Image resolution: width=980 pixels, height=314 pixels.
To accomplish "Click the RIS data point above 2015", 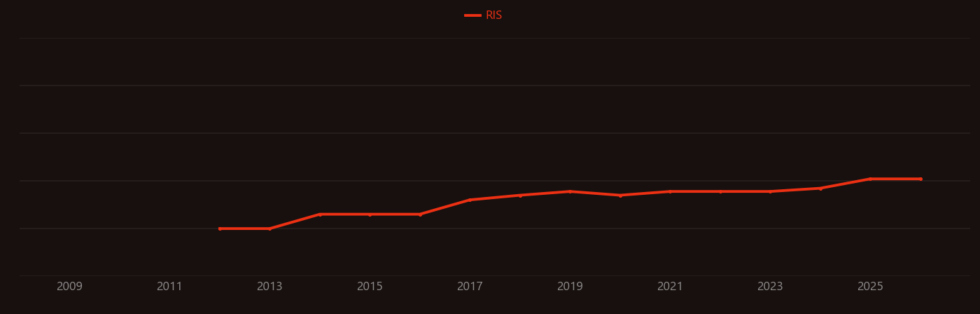I will pyautogui.click(x=370, y=214).
